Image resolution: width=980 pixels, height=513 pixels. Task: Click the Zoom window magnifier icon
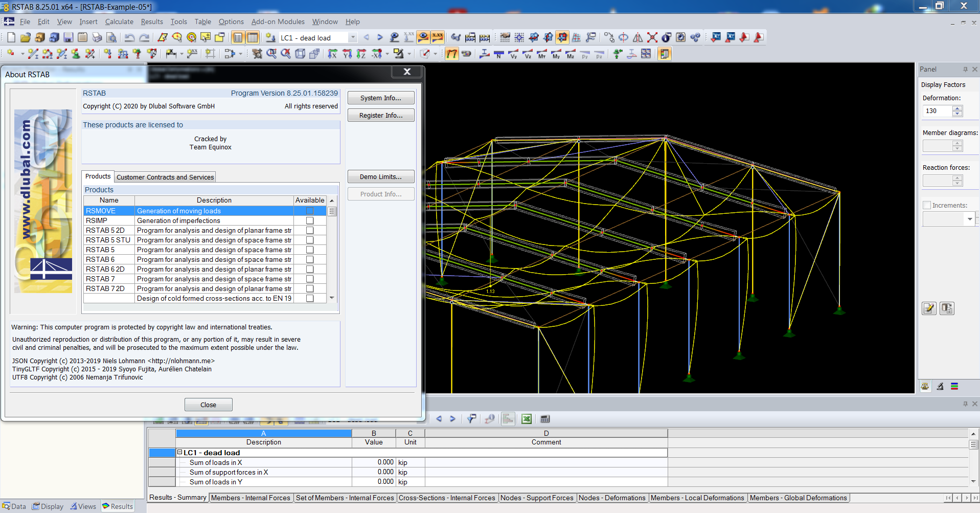pyautogui.click(x=271, y=54)
